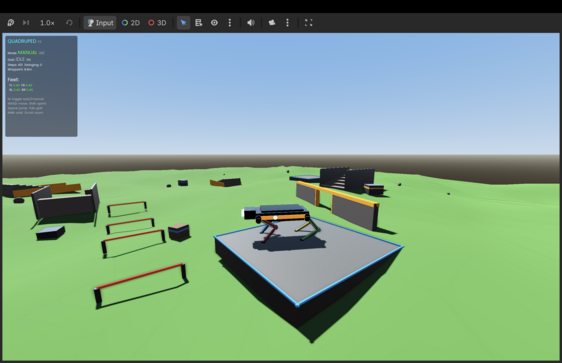Click the suspend/pause game icon

11,23
